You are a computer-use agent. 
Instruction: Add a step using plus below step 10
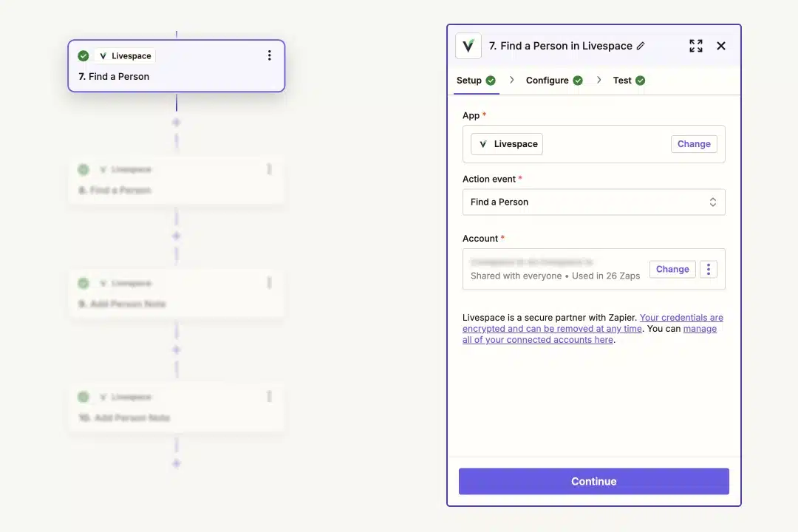pos(176,463)
